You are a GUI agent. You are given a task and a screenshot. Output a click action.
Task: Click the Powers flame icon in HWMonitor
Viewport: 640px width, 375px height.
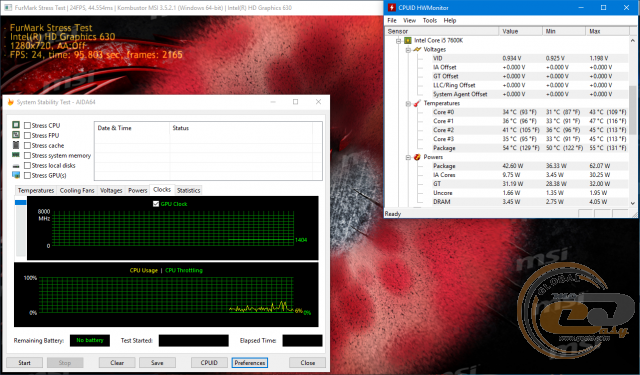click(417, 157)
